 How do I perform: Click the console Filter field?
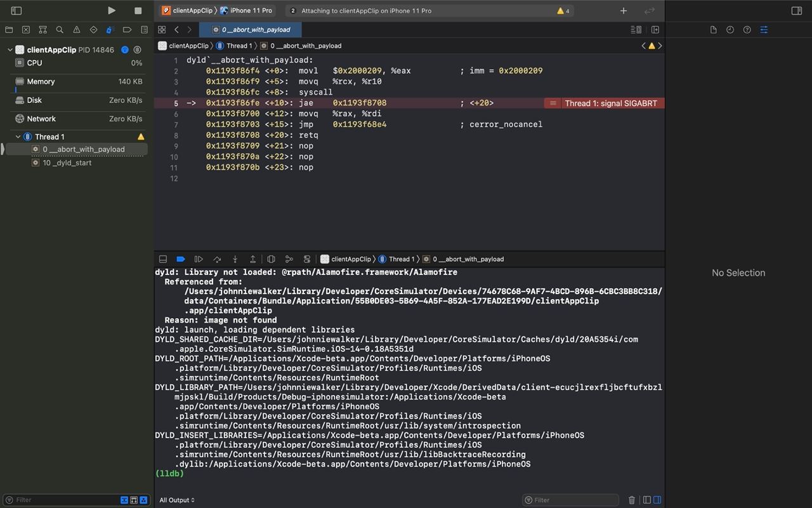pyautogui.click(x=570, y=500)
